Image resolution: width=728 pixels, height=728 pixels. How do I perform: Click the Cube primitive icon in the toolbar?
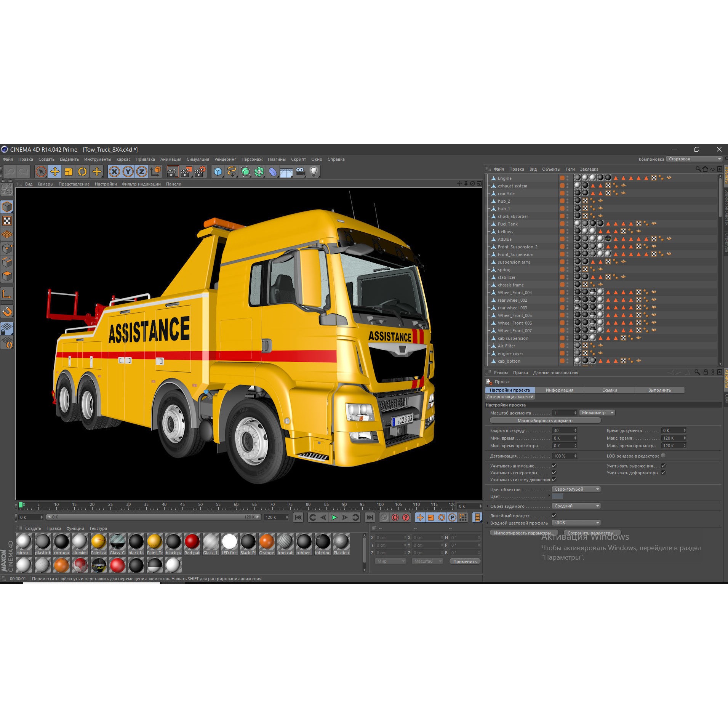218,172
